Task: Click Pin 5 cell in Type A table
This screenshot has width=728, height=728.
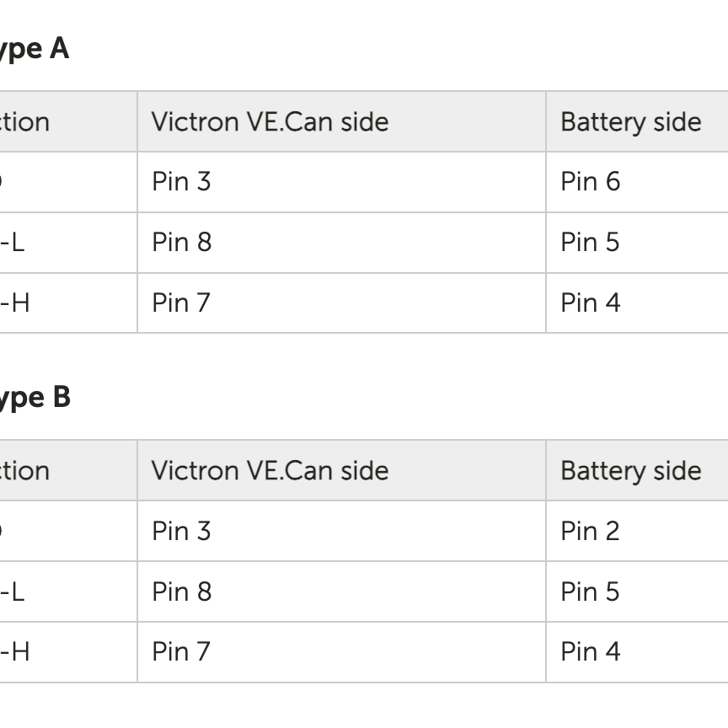Action: (x=590, y=243)
